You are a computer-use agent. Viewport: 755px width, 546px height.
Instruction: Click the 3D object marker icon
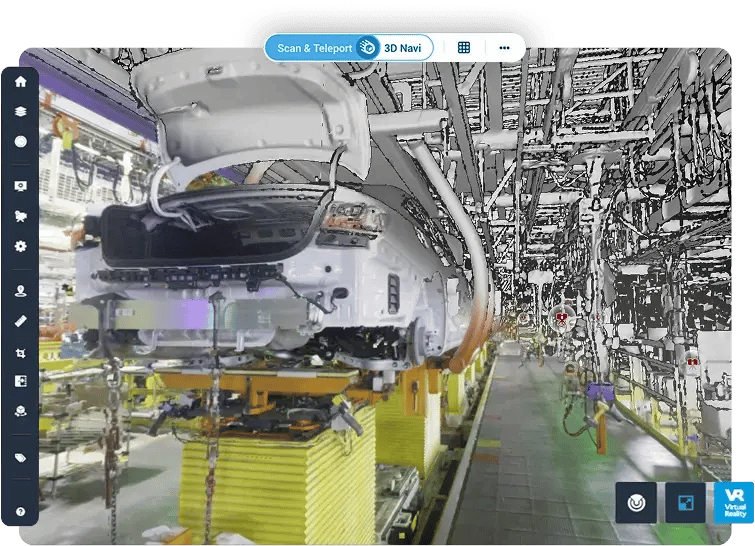20,411
